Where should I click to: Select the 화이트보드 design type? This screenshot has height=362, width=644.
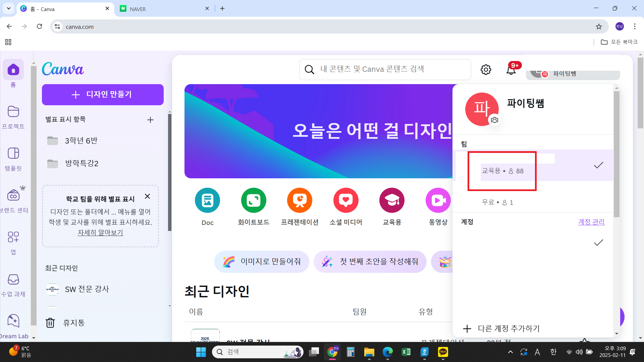[253, 200]
